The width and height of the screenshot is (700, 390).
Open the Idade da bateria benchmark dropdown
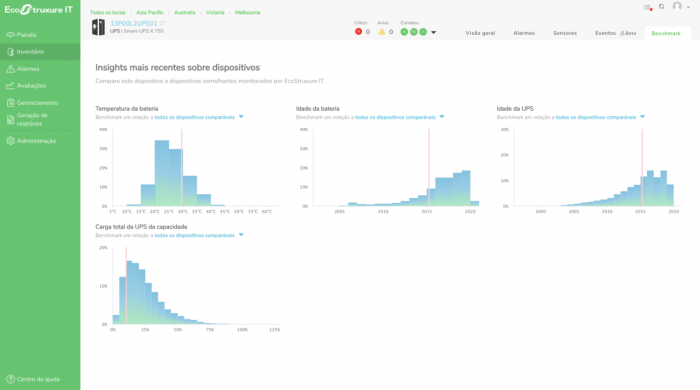coord(442,117)
